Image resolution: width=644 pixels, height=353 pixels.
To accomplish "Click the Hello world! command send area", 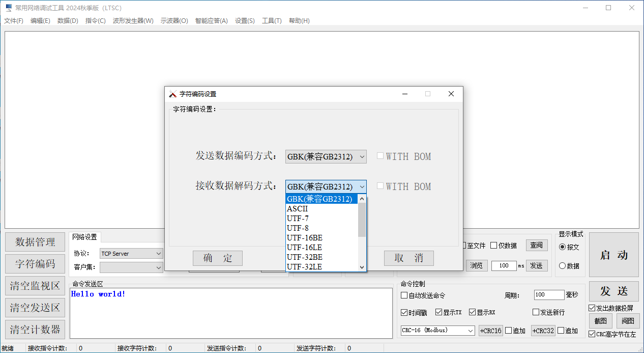I will tap(231, 313).
